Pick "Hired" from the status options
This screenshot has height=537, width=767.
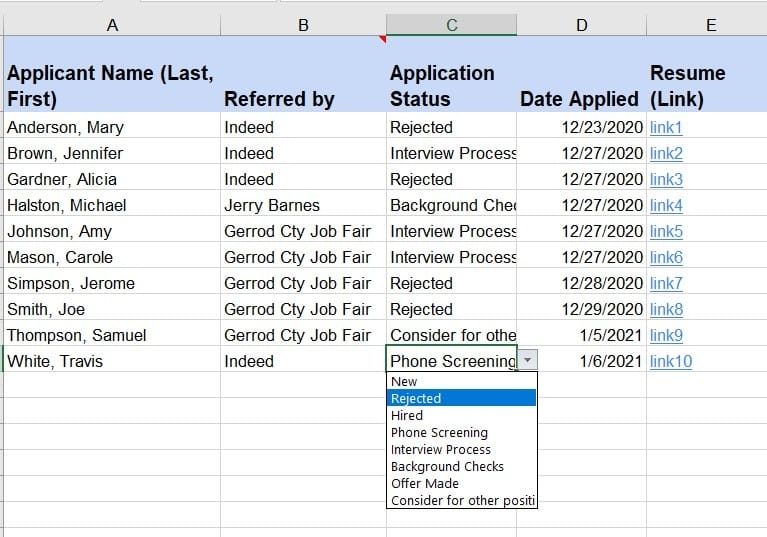tap(407, 415)
